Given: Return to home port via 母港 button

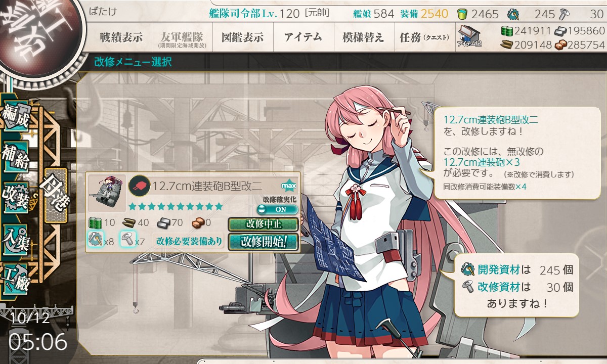Looking at the screenshot, I should point(55,196).
